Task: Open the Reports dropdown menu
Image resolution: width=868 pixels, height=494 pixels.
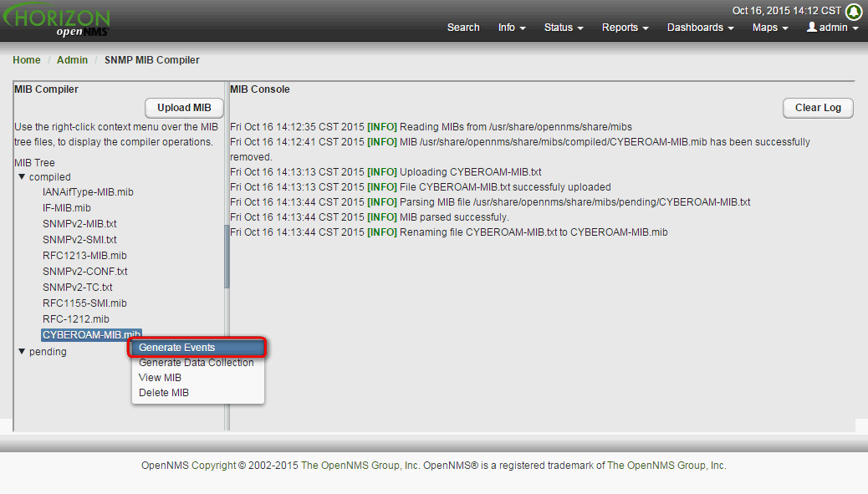Action: (625, 28)
